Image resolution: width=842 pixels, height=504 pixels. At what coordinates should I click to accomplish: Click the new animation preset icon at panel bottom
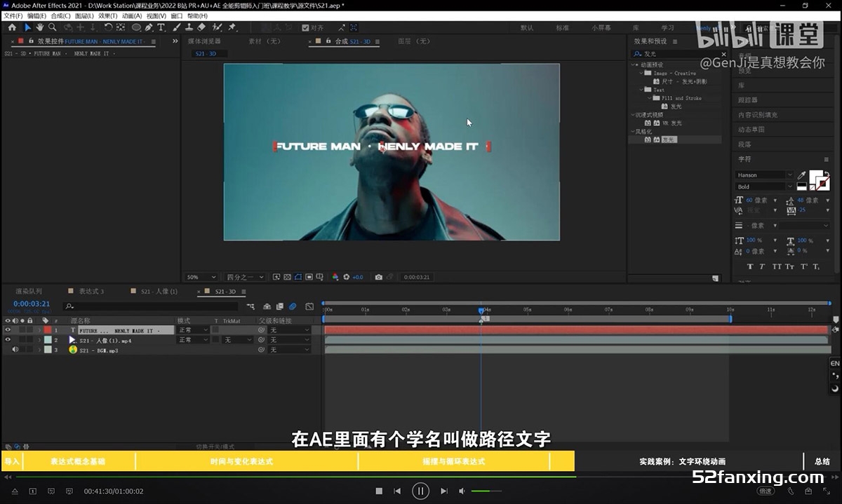[x=715, y=278]
